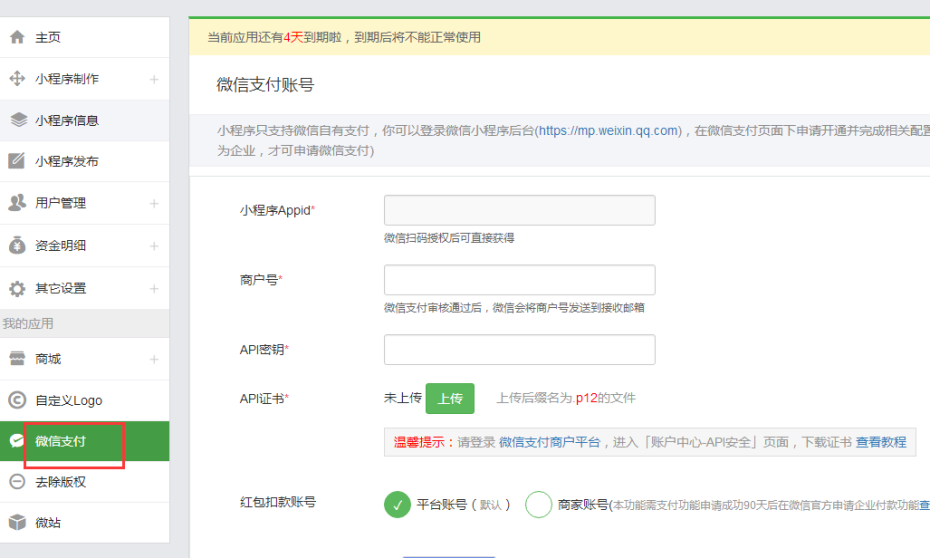Click the users icon for 用户管理
The width and height of the screenshot is (931, 559).
click(x=17, y=203)
